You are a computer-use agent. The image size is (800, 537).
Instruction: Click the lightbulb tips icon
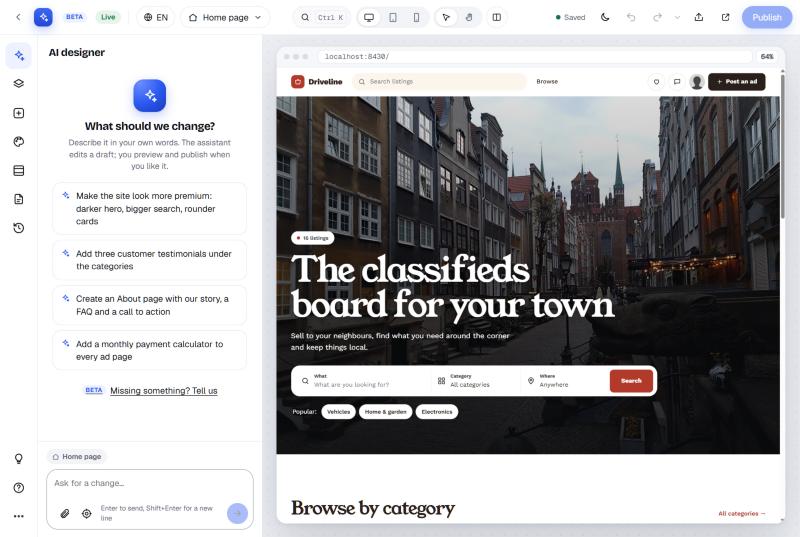19,459
